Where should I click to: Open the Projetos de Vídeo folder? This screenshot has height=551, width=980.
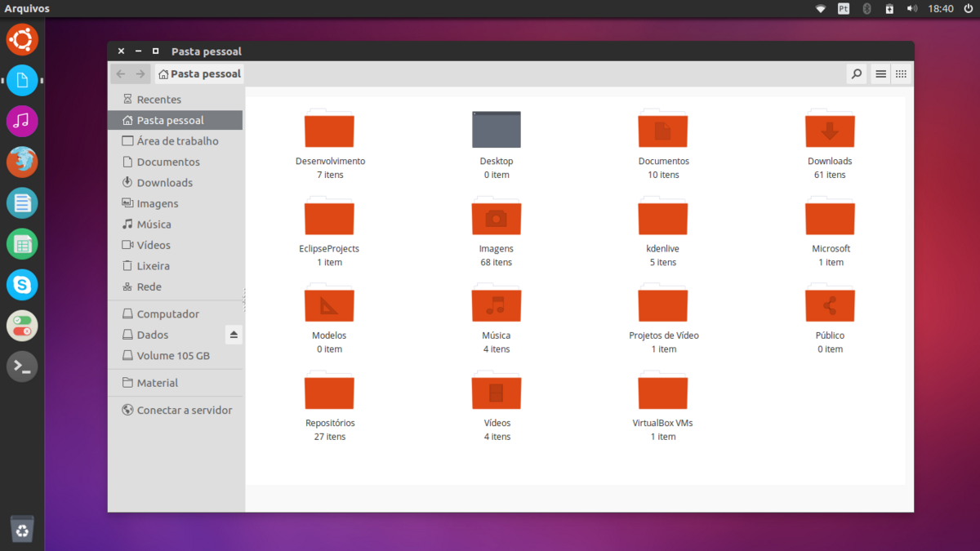pyautogui.click(x=662, y=304)
